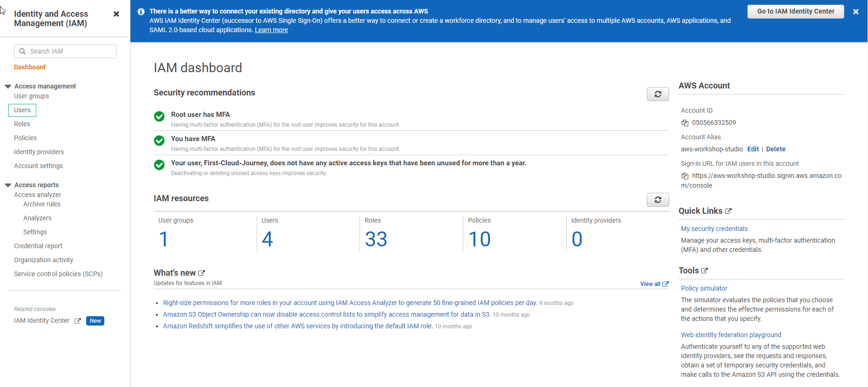Copy the Account ID to clipboard
Screen dimensions: 868x387
(685, 123)
